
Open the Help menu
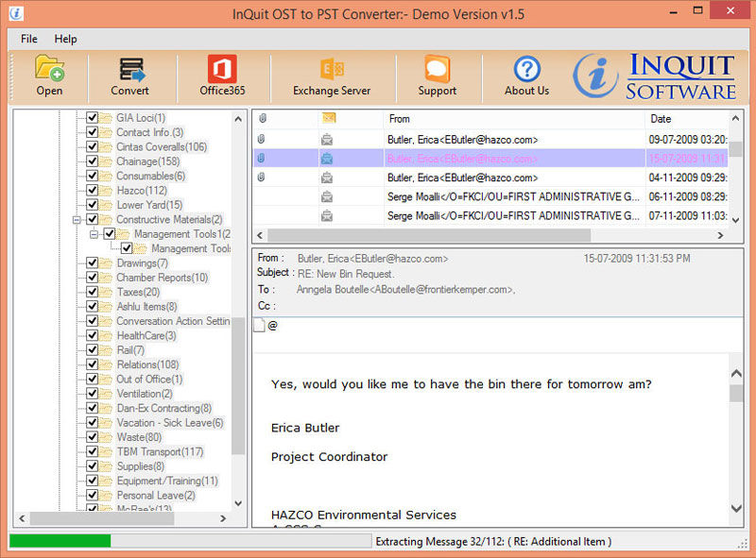click(x=65, y=39)
